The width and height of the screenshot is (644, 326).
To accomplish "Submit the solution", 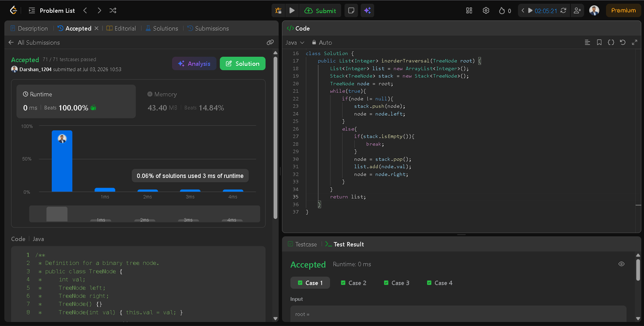I will pos(320,10).
